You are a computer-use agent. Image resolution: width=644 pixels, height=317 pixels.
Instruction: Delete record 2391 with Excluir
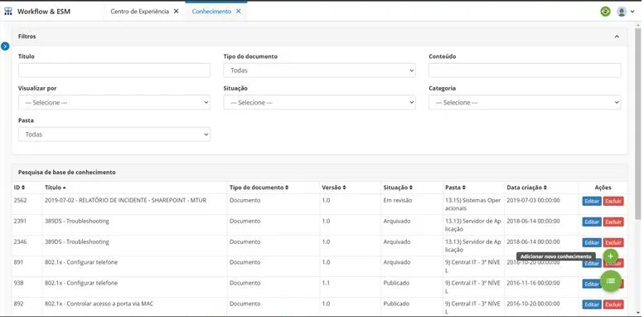pos(613,222)
